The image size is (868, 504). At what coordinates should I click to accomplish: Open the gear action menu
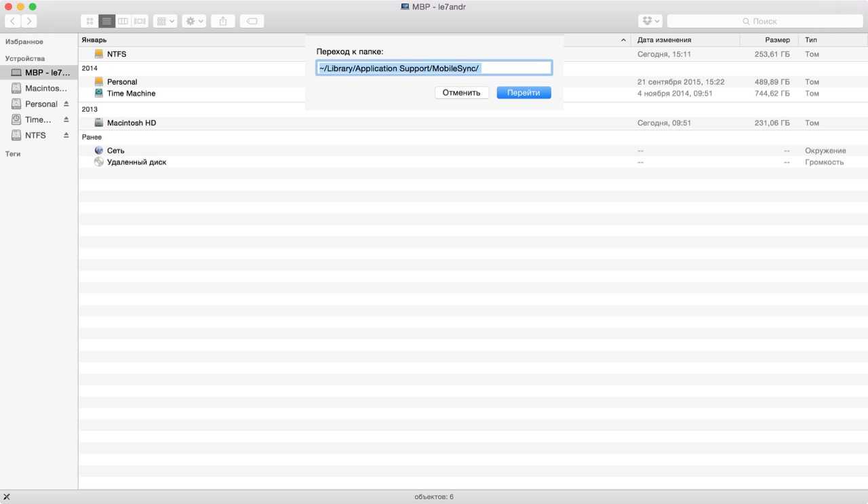(x=194, y=21)
